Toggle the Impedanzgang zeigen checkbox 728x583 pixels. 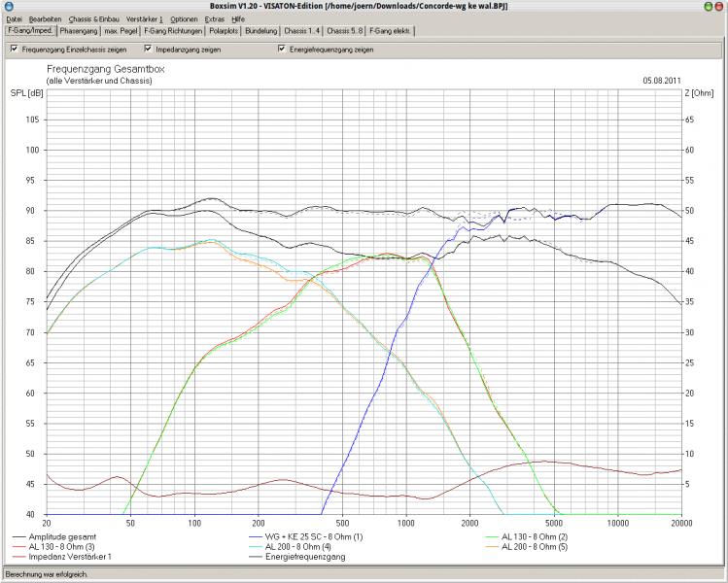(148, 49)
